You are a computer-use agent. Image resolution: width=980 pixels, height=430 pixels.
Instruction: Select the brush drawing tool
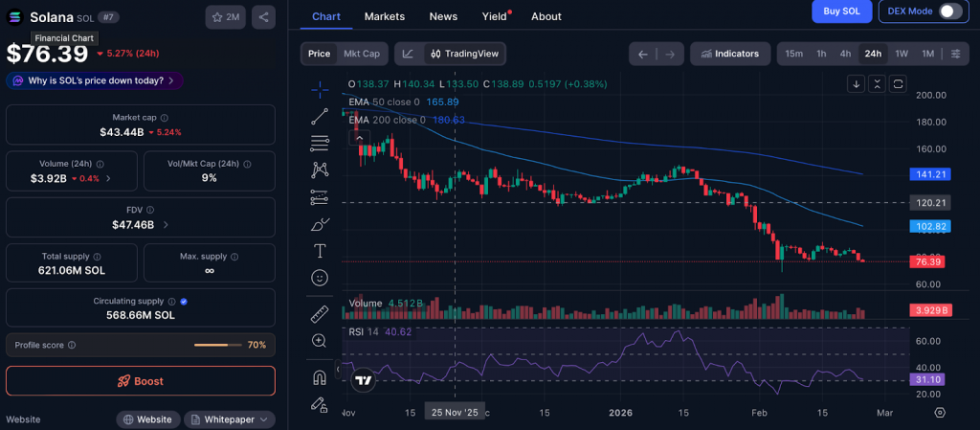coord(320,224)
